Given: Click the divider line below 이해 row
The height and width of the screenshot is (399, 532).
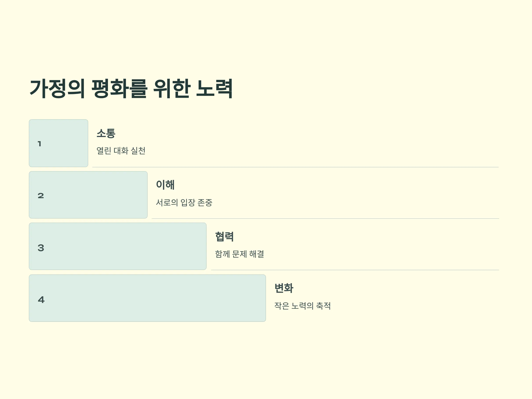Looking at the screenshot, I should click(x=325, y=218).
